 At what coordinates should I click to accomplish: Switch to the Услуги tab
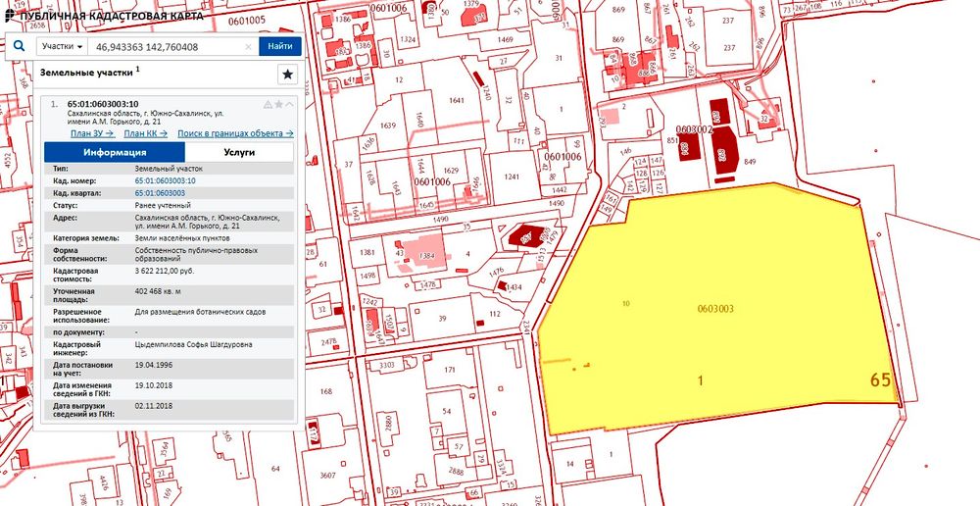click(238, 152)
